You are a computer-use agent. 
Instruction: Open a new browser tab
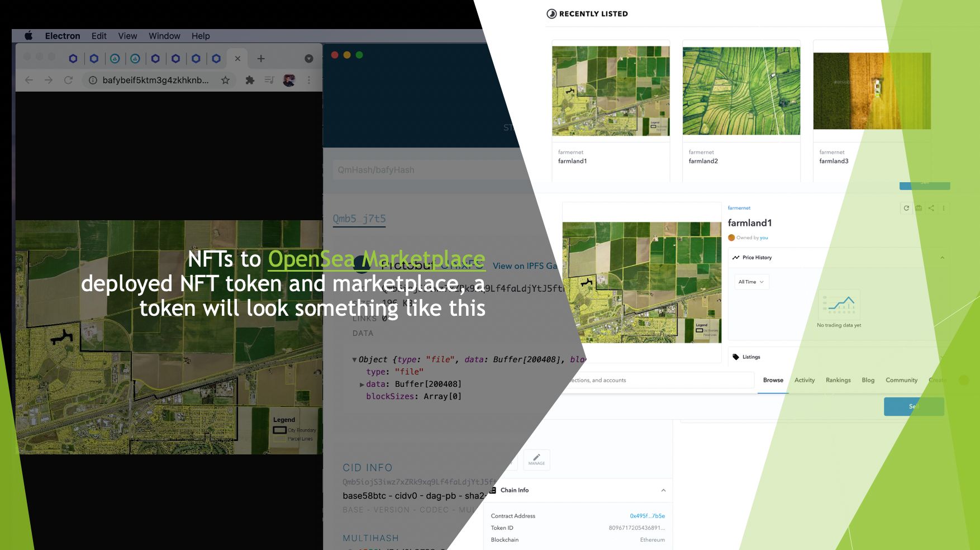261,58
